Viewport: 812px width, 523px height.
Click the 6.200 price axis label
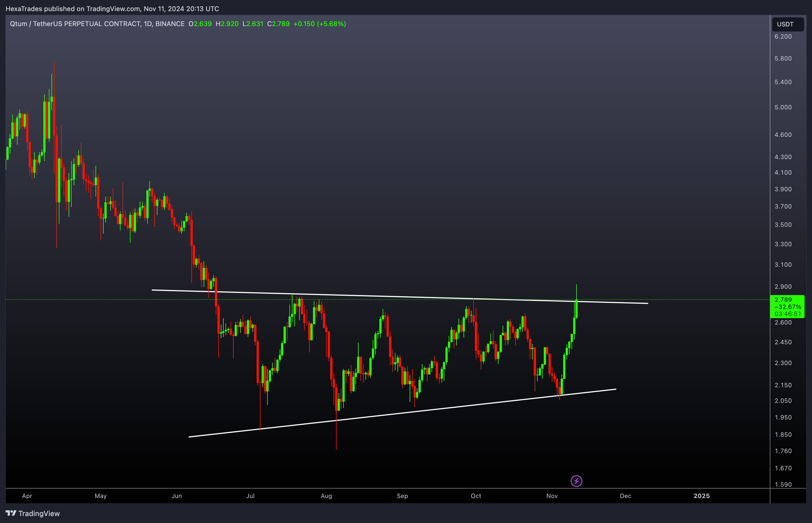[783, 37]
